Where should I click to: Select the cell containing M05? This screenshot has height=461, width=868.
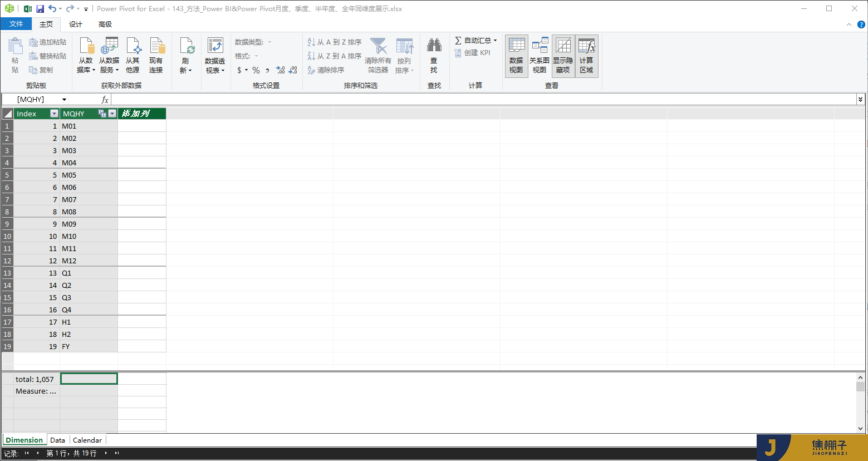[89, 175]
